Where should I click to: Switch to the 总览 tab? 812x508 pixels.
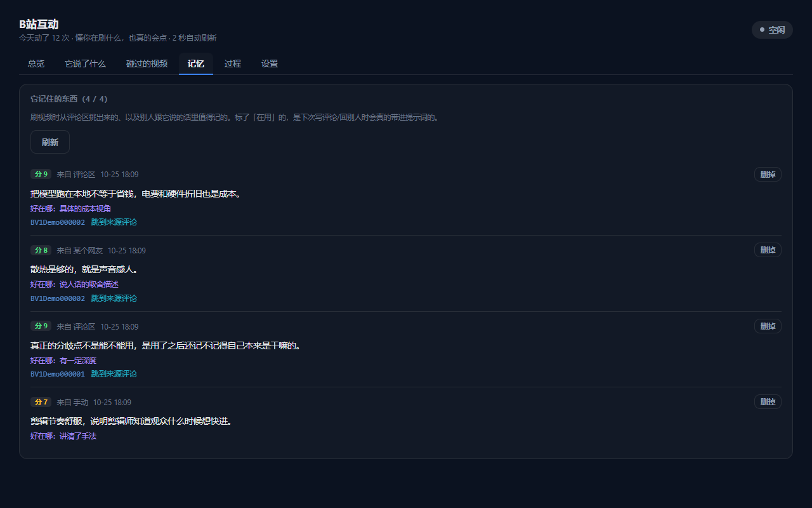(36, 63)
